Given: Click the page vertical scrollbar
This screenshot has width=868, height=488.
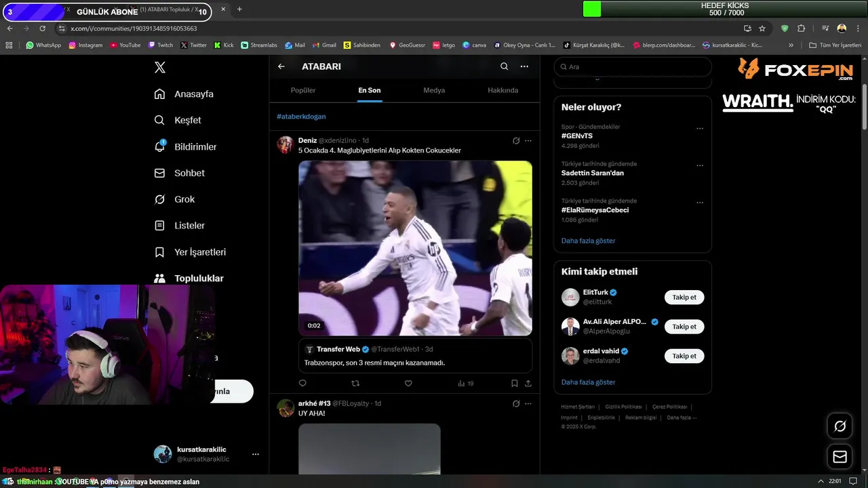Looking at the screenshot, I should pyautogui.click(x=864, y=108).
